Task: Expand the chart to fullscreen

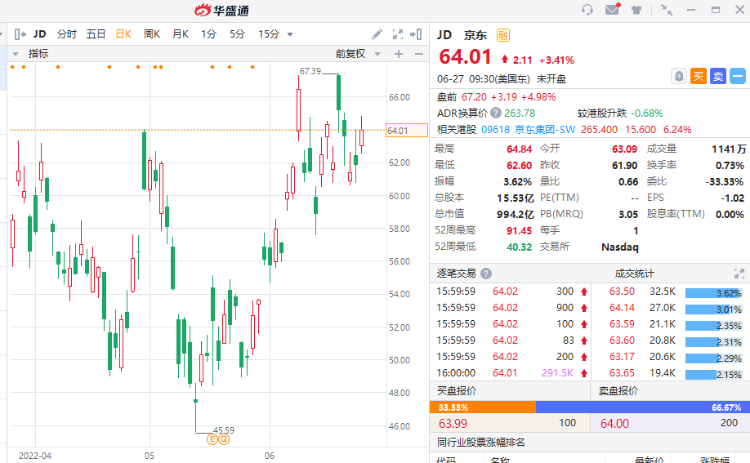Action: 397,34
